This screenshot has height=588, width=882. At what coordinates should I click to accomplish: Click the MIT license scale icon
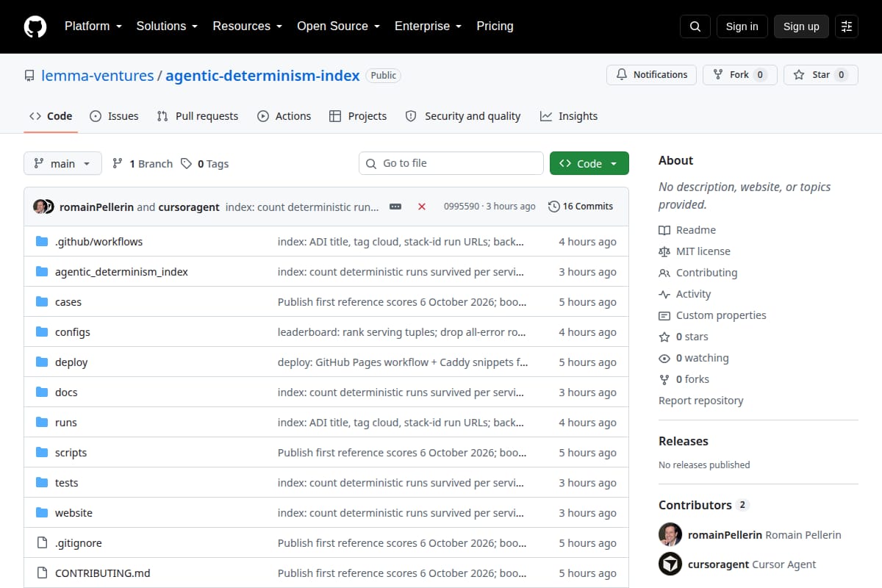[x=664, y=251]
